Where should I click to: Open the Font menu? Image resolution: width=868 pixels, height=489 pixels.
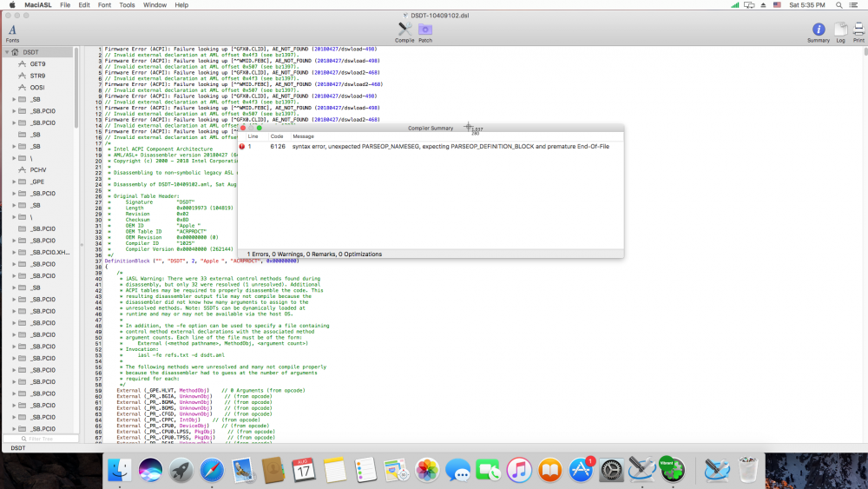point(104,5)
